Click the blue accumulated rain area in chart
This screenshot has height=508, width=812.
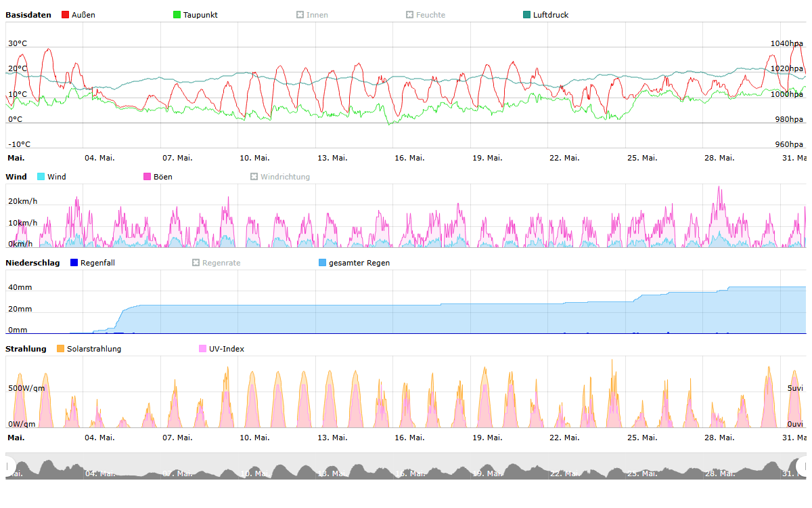point(406,320)
